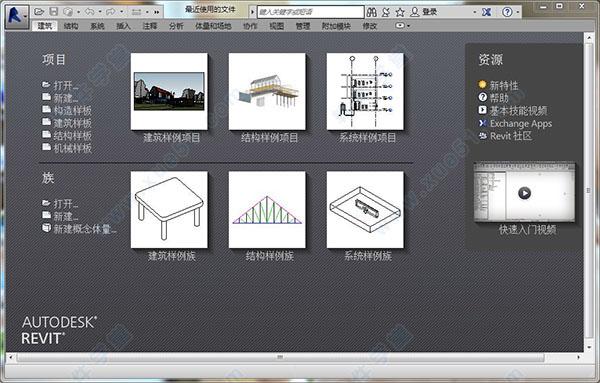Switch to the 协作 ribbon tab
Viewport: 600px width, 383px height.
[x=250, y=26]
